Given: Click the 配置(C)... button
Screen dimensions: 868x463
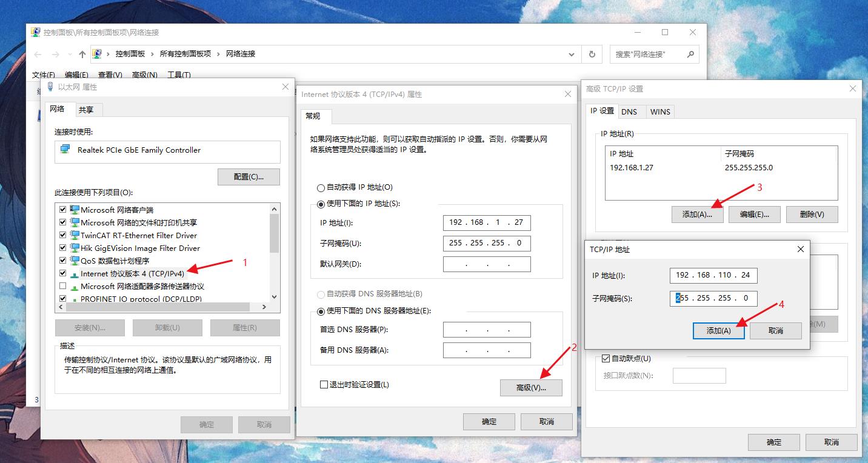Looking at the screenshot, I should (x=249, y=177).
